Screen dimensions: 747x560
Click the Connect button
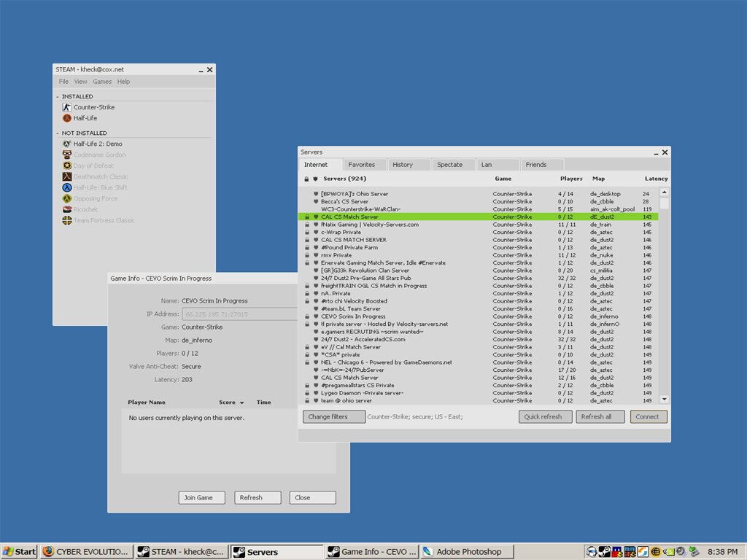pyautogui.click(x=649, y=416)
